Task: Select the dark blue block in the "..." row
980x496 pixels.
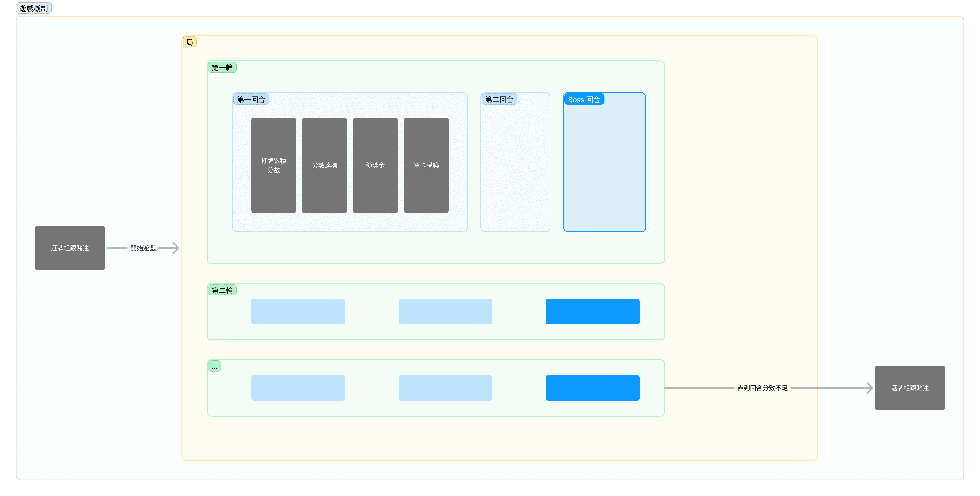Action: click(x=593, y=388)
